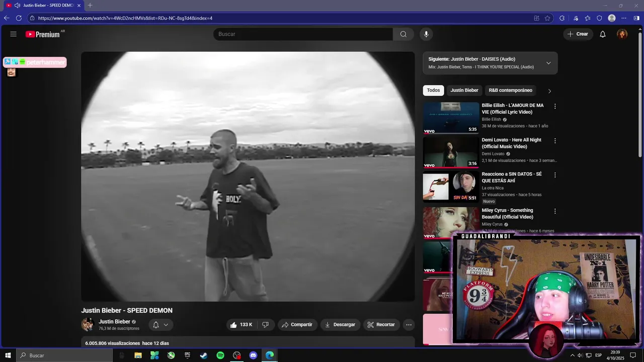Open options for the Miley Cyrus video
644x362 pixels.
555,211
